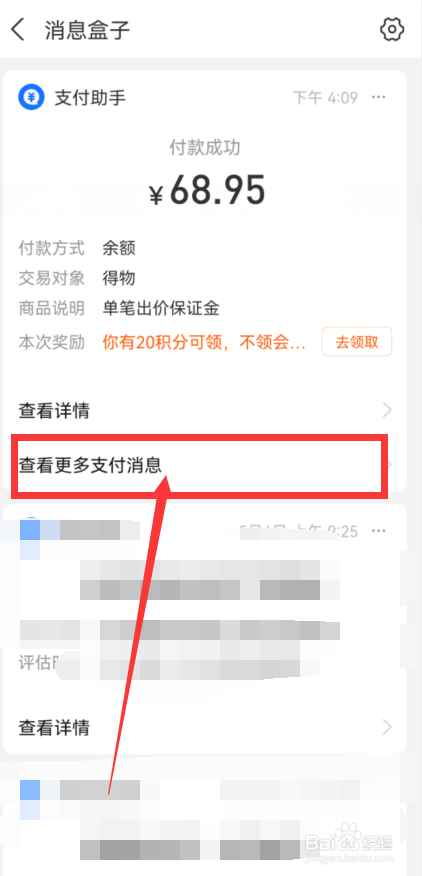The image size is (422, 876).
Task: Expand chevron beside second card's 查看详情
Action: [x=387, y=727]
